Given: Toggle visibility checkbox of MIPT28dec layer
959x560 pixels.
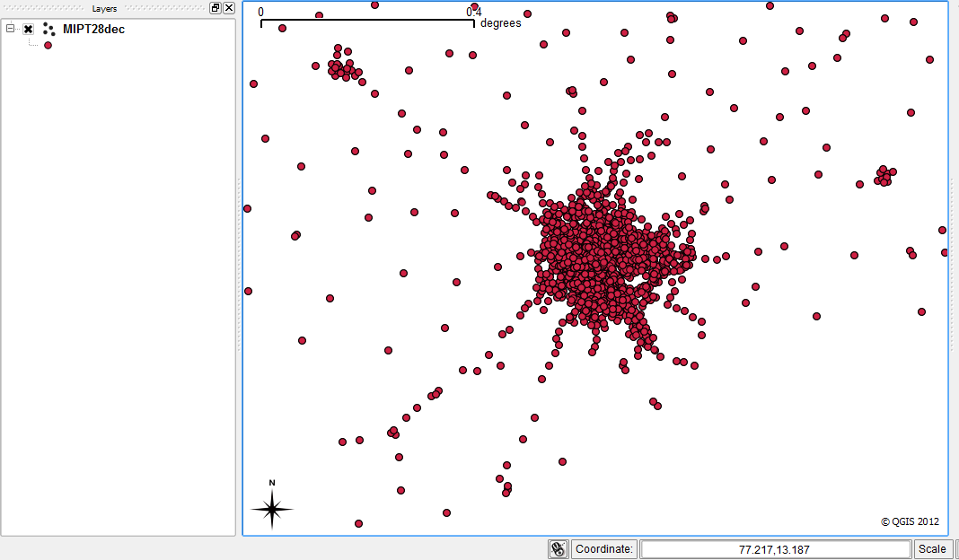Looking at the screenshot, I should coord(28,29).
